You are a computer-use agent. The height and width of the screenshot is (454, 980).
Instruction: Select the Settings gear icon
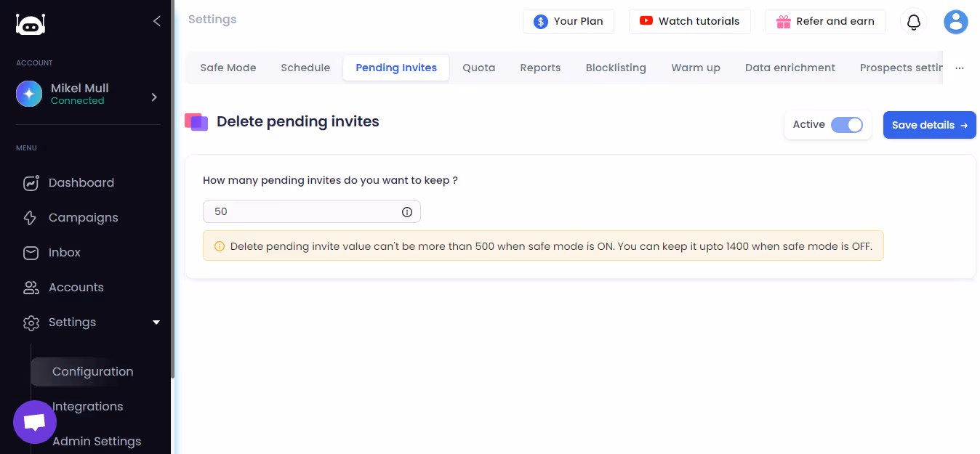[31, 322]
